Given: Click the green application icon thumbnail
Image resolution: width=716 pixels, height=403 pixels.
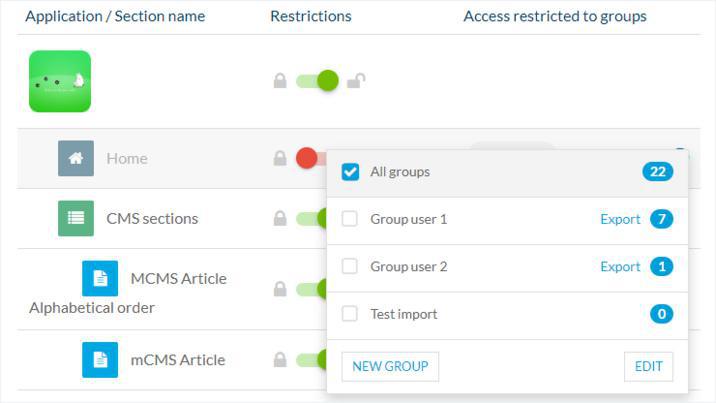Looking at the screenshot, I should [60, 81].
